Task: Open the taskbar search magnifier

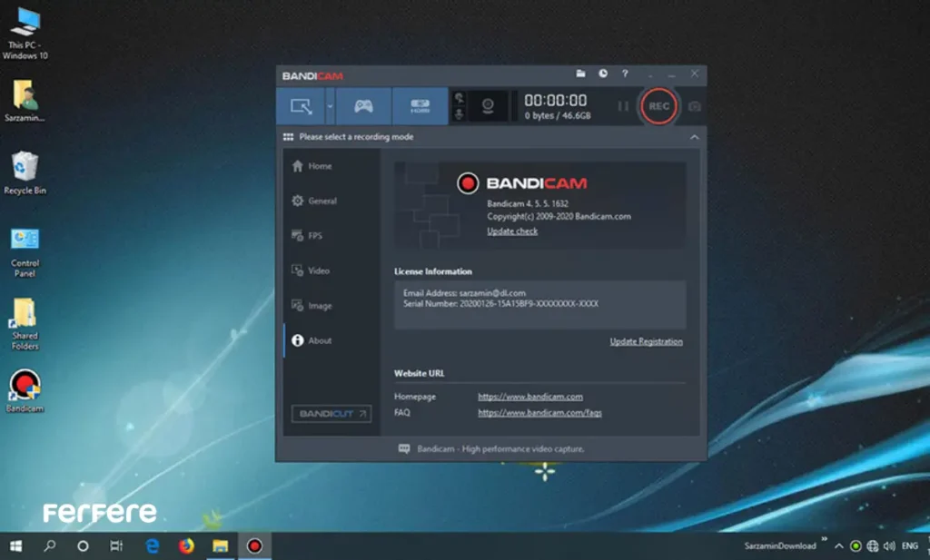Action: (50, 545)
